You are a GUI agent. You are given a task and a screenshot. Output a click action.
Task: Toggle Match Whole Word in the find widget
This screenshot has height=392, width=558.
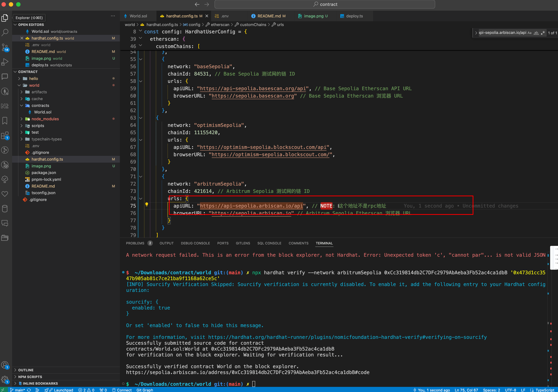[x=536, y=33]
